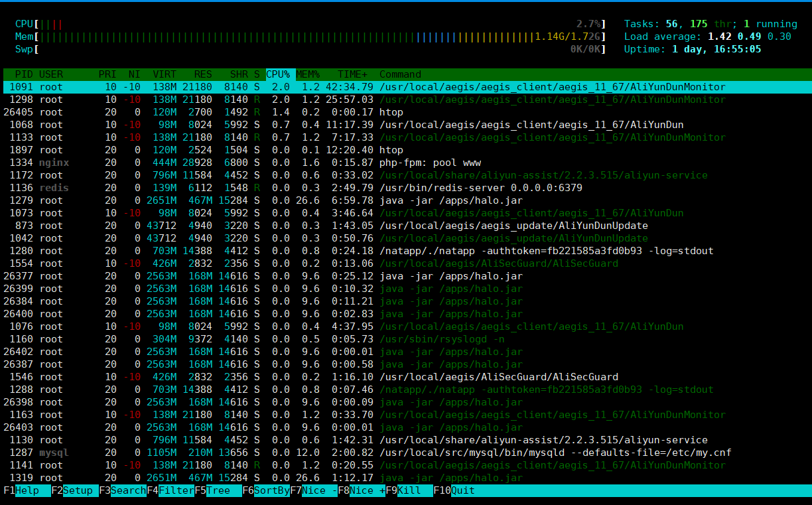Select the java thread row PID 26403

coord(406,427)
